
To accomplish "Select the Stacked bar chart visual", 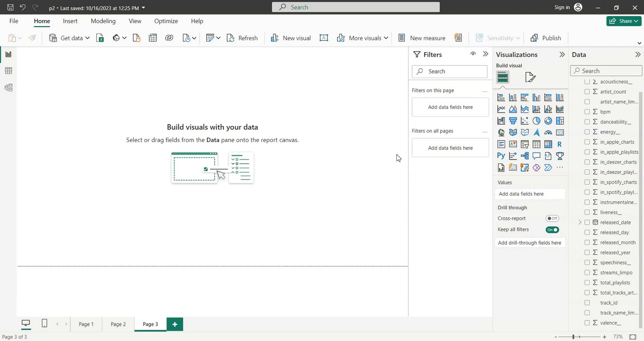I will (501, 97).
